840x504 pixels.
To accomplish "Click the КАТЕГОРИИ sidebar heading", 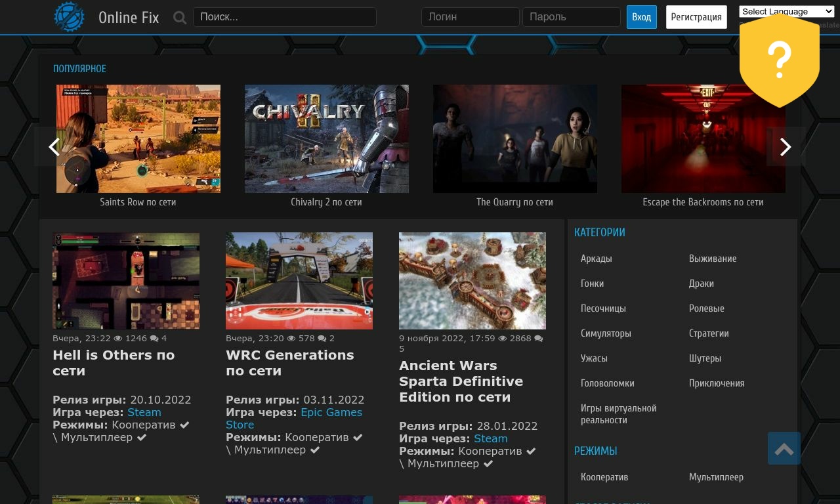I will [600, 232].
